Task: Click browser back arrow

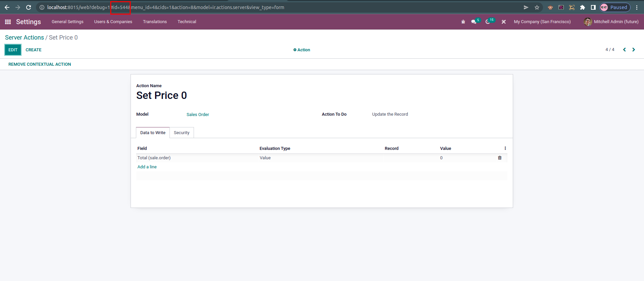Action: (7, 7)
